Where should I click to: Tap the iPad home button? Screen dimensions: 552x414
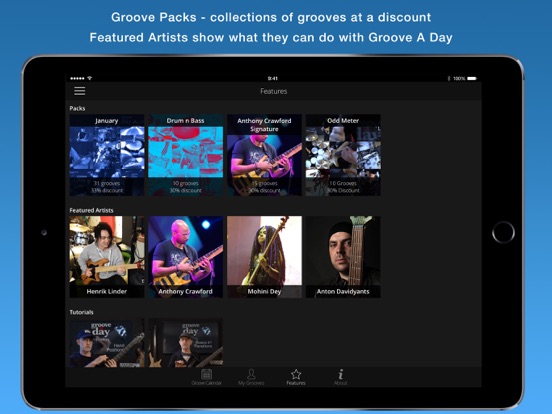click(x=503, y=232)
